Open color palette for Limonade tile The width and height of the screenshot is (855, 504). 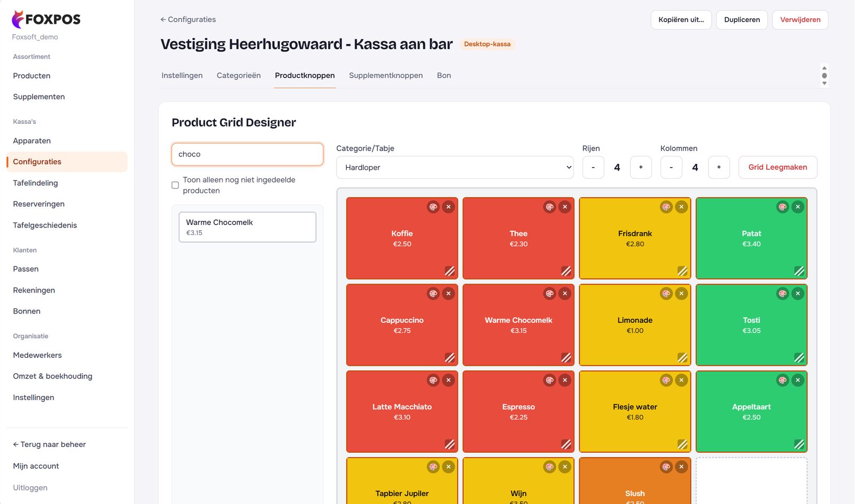(x=666, y=293)
